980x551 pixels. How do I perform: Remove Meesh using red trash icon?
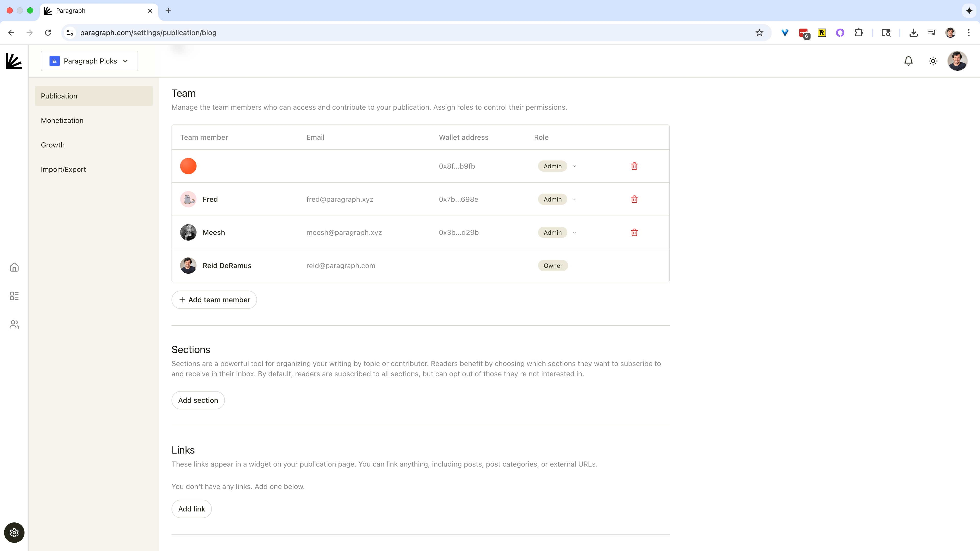[634, 232]
